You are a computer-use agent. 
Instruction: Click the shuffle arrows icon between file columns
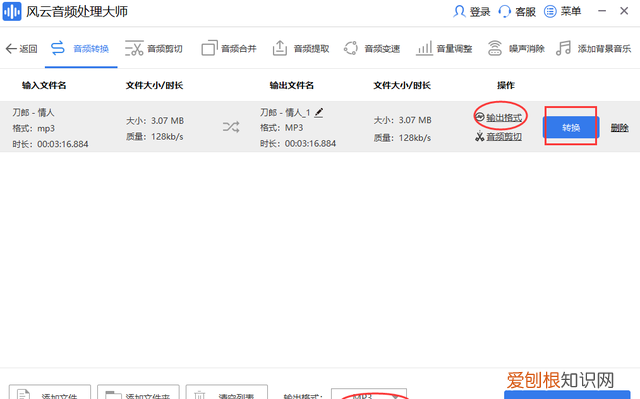(x=231, y=127)
